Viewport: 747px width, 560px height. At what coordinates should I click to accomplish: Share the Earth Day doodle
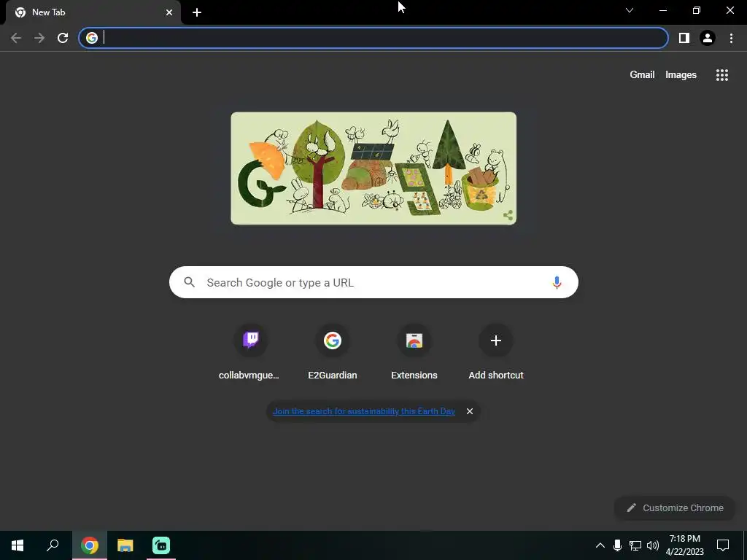click(508, 215)
